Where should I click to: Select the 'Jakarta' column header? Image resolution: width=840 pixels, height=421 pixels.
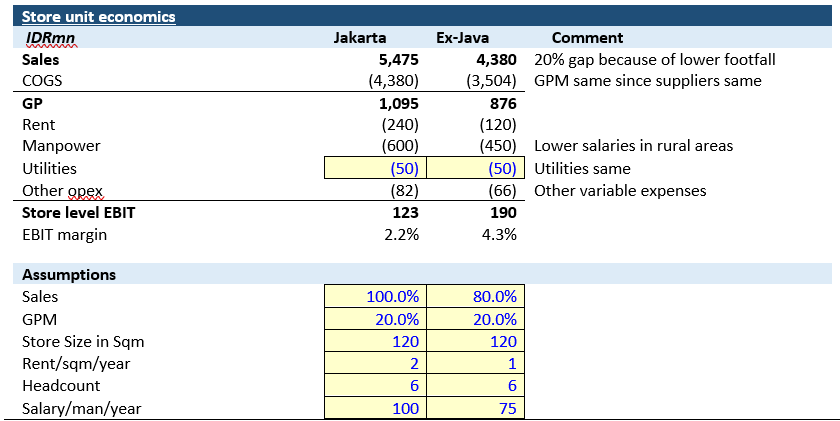(360, 38)
